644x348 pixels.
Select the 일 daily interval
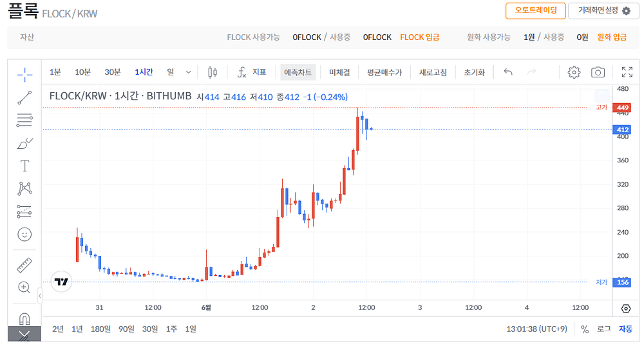pyautogui.click(x=171, y=72)
